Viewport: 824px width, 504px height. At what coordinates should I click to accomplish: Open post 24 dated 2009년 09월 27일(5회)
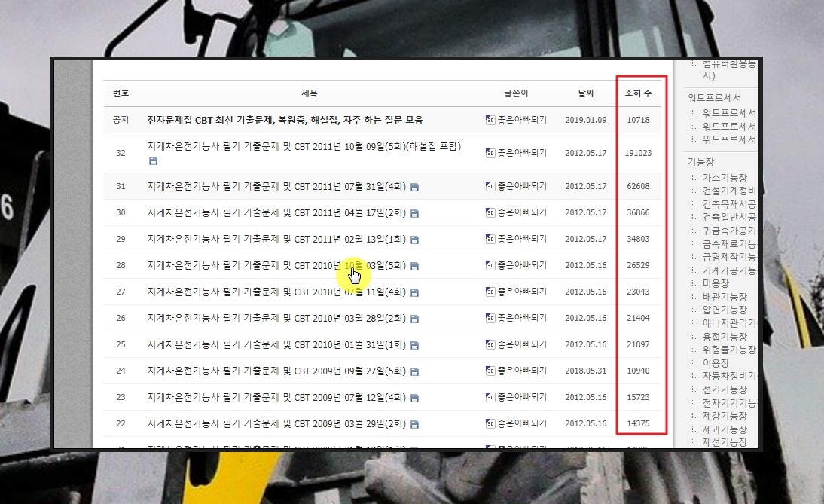276,371
